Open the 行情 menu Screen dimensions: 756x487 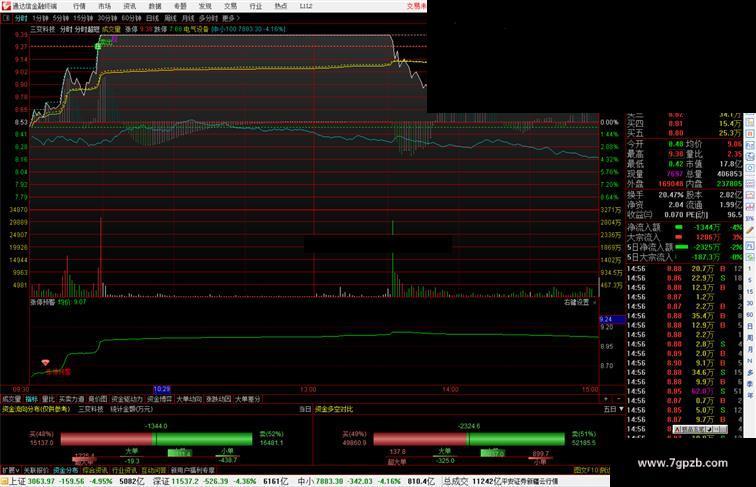click(80, 6)
